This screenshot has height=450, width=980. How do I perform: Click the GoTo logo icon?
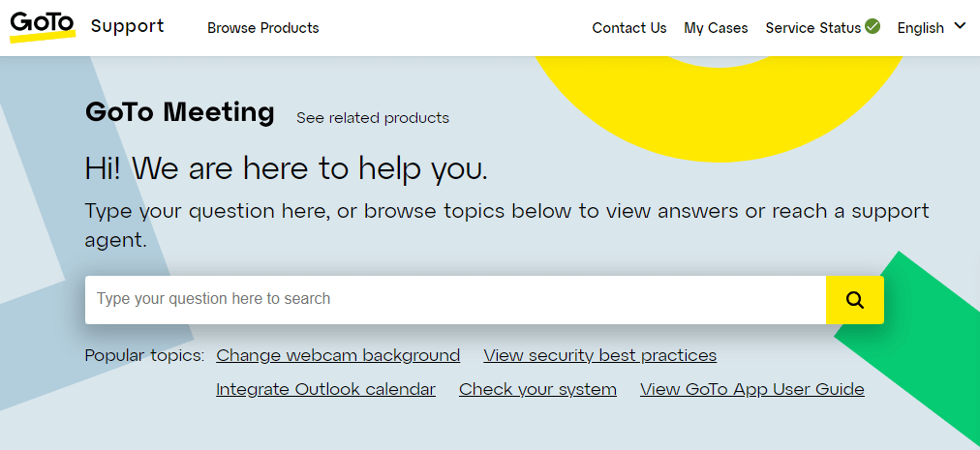point(43,27)
